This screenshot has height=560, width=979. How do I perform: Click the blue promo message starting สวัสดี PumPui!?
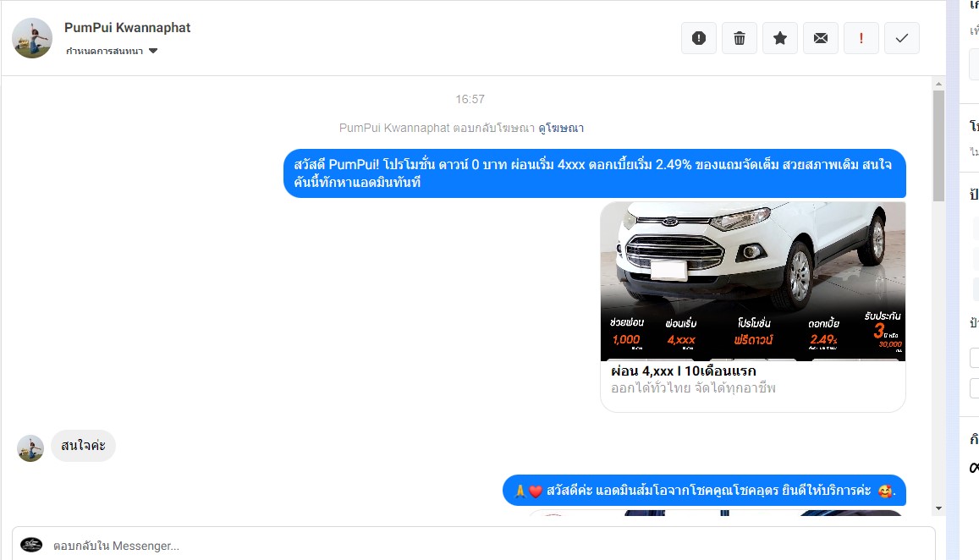point(594,173)
